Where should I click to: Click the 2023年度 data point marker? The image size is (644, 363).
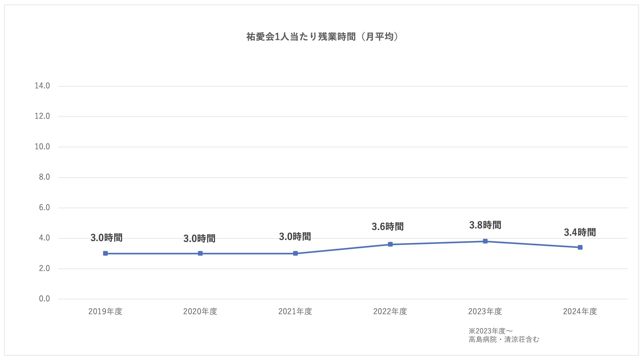pos(485,241)
